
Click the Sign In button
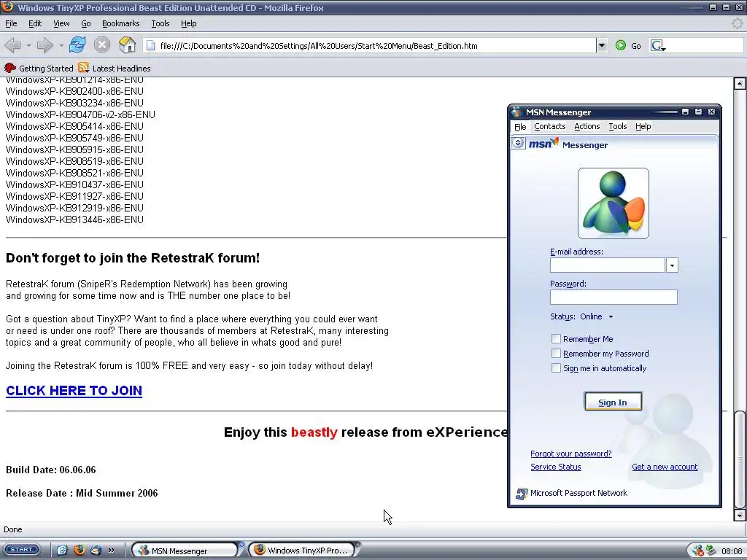click(x=613, y=402)
